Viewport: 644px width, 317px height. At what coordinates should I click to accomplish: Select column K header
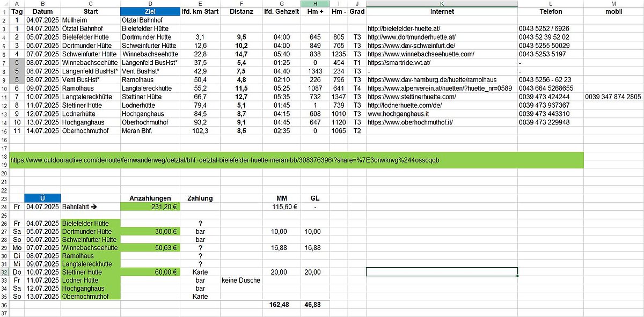point(442,3)
